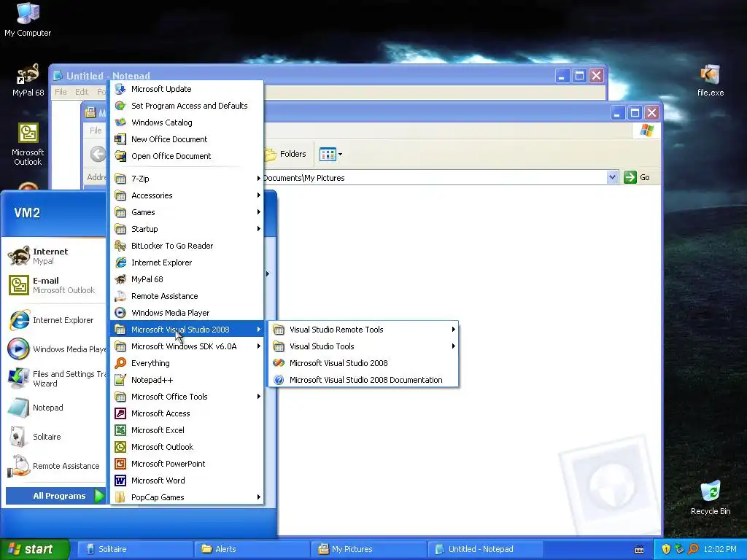Expand the Visual Studio Tools submenu
Image resolution: width=747 pixels, height=560 pixels.
363,346
